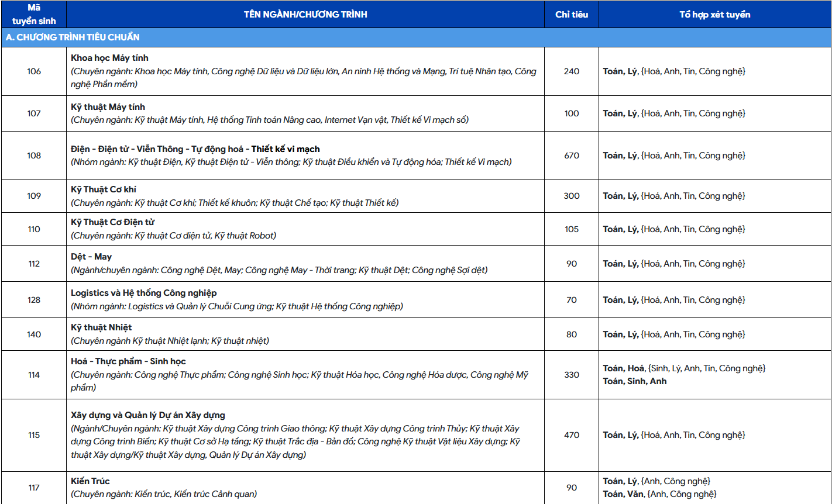Click the subject combination in row 106

674,71
